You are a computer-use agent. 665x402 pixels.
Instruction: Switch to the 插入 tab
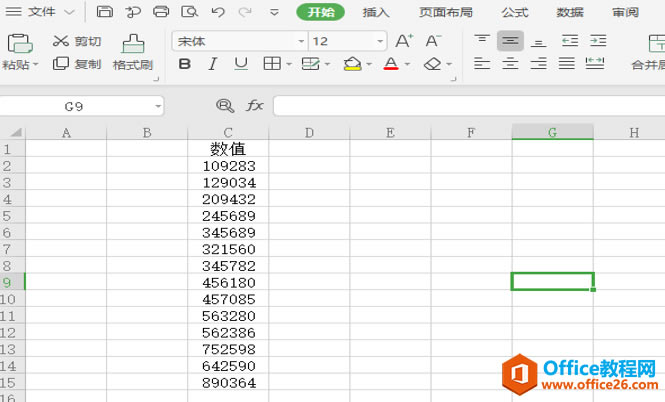point(376,12)
